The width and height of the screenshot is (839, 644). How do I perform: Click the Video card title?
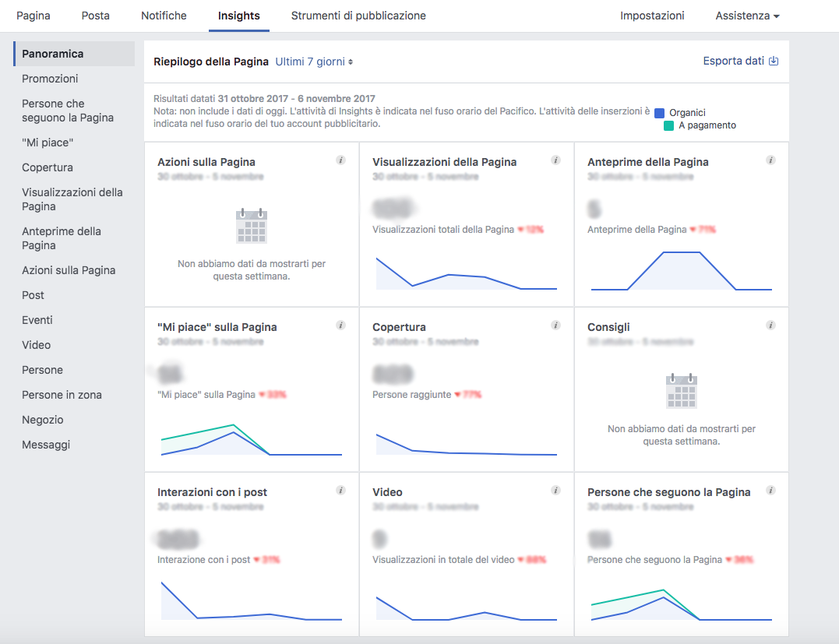[387, 493]
